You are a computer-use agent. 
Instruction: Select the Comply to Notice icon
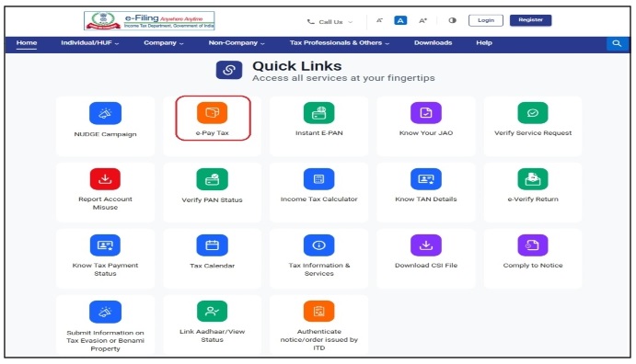tap(533, 245)
